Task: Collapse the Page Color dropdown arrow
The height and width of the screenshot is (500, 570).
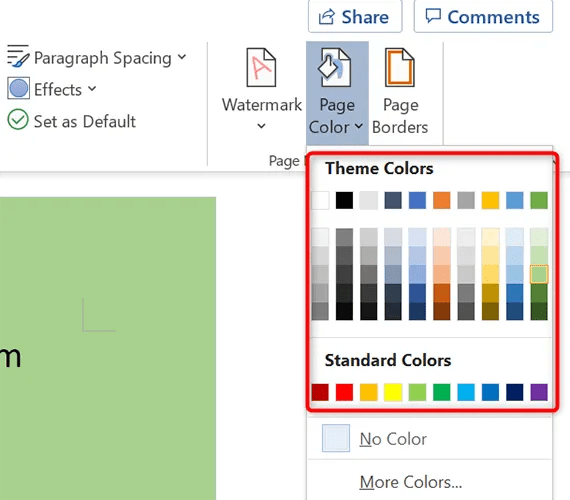Action: click(x=358, y=126)
